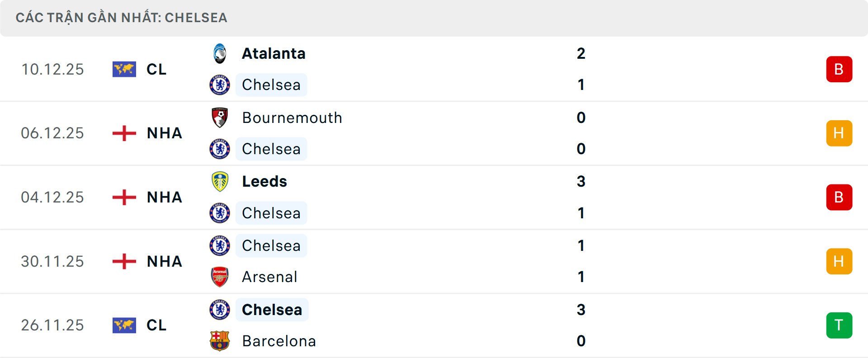Image resolution: width=868 pixels, height=358 pixels.
Task: Click the green T badge for Barcelona match
Action: tap(839, 325)
